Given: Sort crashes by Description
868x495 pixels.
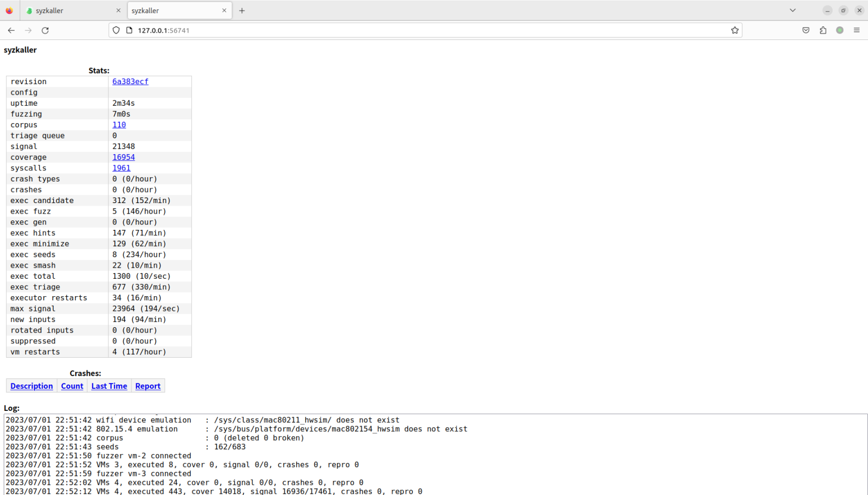Looking at the screenshot, I should tap(32, 386).
